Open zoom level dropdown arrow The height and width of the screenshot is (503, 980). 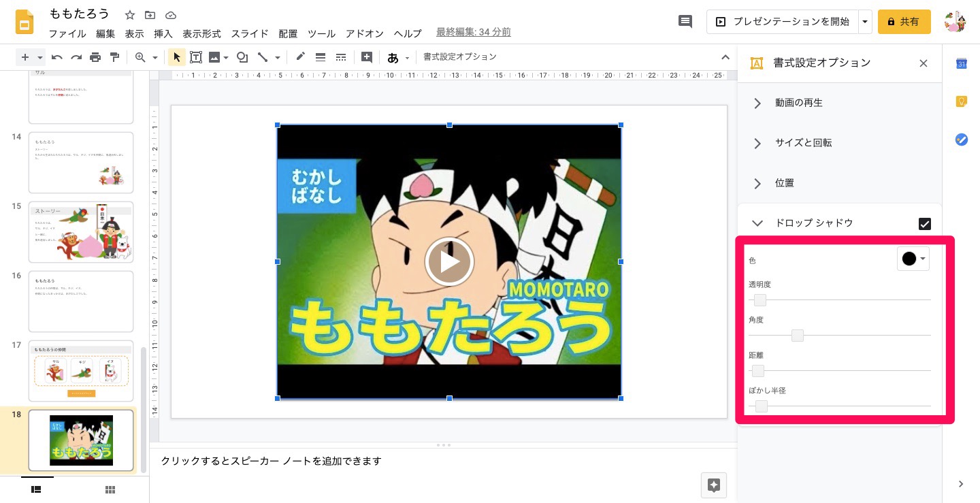[x=155, y=58]
